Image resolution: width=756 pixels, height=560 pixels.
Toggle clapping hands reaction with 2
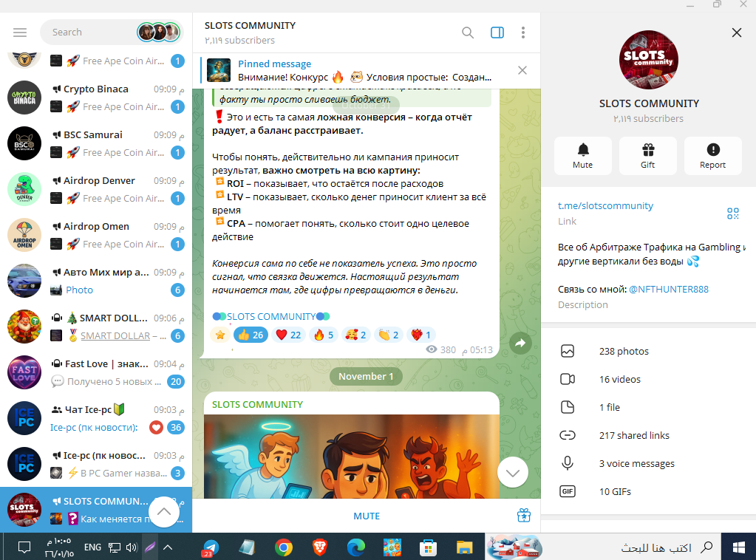point(389,335)
